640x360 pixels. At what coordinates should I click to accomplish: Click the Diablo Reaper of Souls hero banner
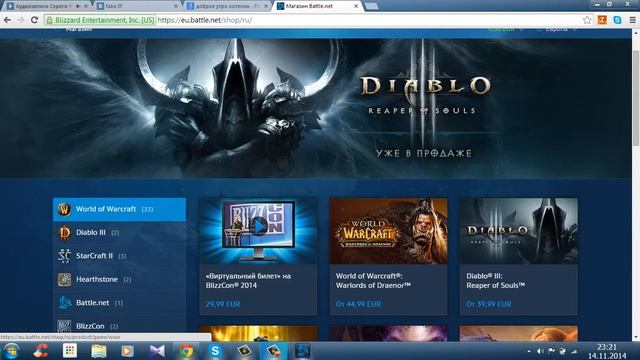point(316,108)
